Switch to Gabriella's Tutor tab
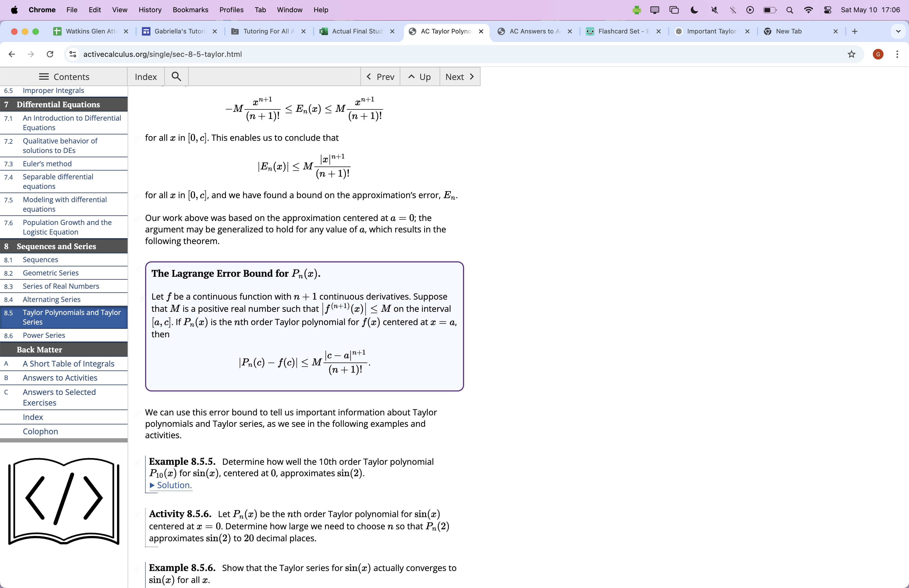 (179, 31)
